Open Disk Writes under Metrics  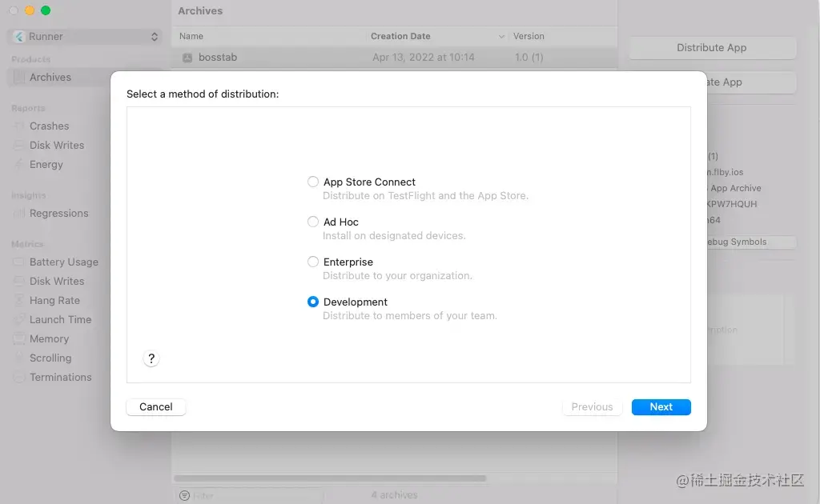click(x=57, y=281)
